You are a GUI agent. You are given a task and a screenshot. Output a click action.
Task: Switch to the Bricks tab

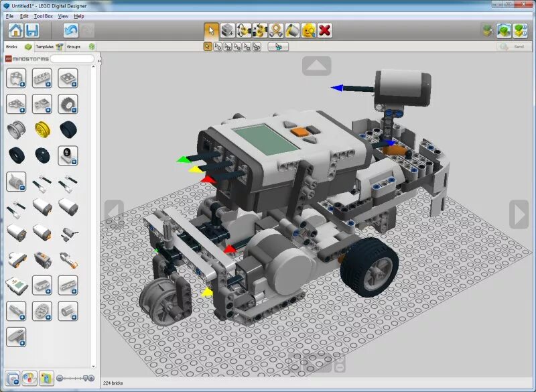point(19,46)
